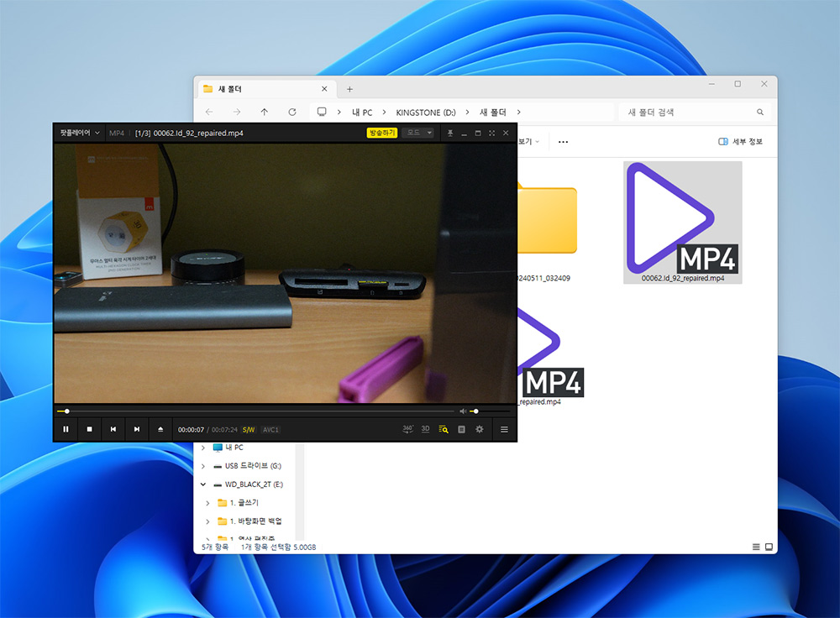
Task: Open the chapter/bookmark panel icon
Action: (x=461, y=429)
